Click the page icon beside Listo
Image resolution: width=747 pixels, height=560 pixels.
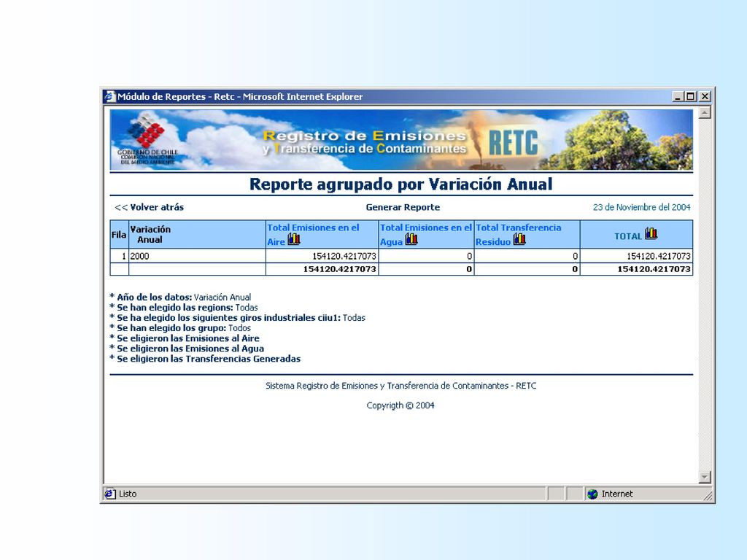click(x=110, y=494)
